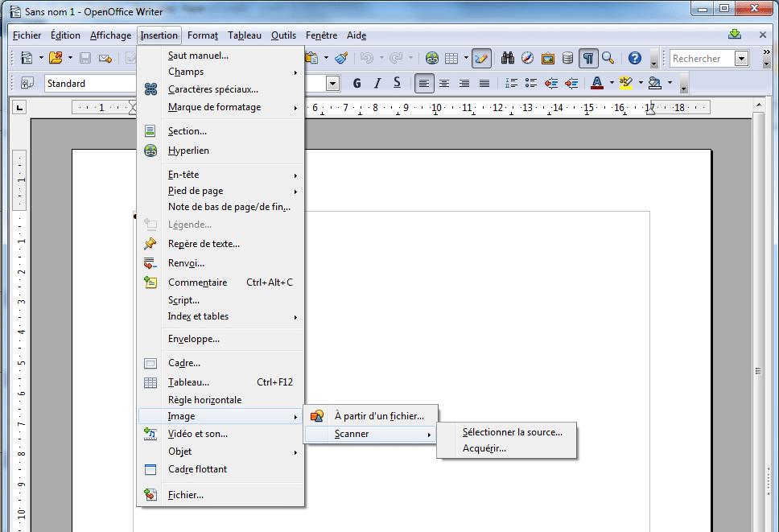Expand the highlighting color dropdown arrow
Image resolution: width=779 pixels, height=532 pixels.
641,83
